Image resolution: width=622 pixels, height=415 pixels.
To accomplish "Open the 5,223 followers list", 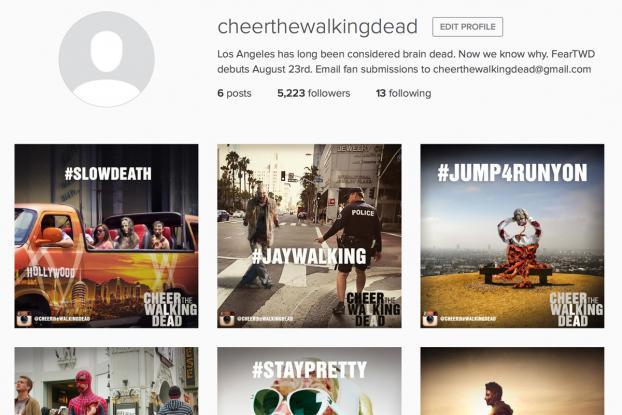I will coord(313,93).
